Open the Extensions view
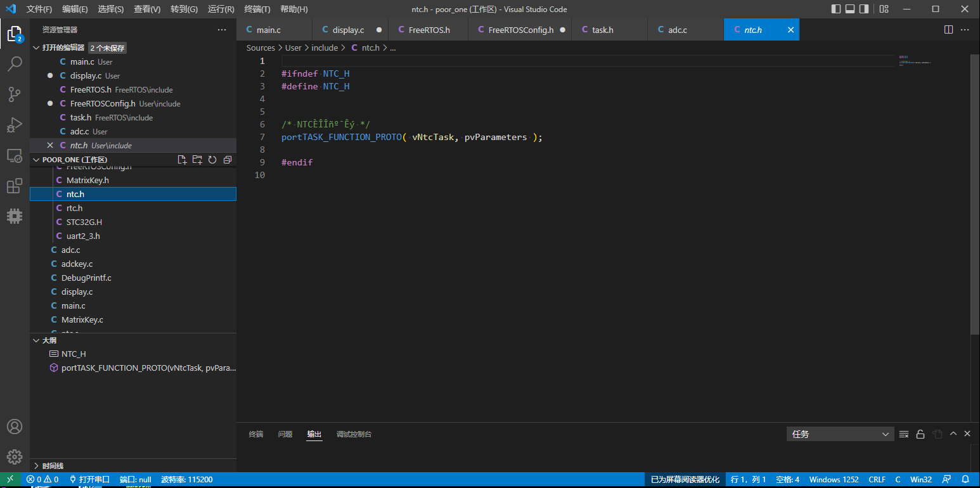The image size is (980, 488). (x=15, y=186)
